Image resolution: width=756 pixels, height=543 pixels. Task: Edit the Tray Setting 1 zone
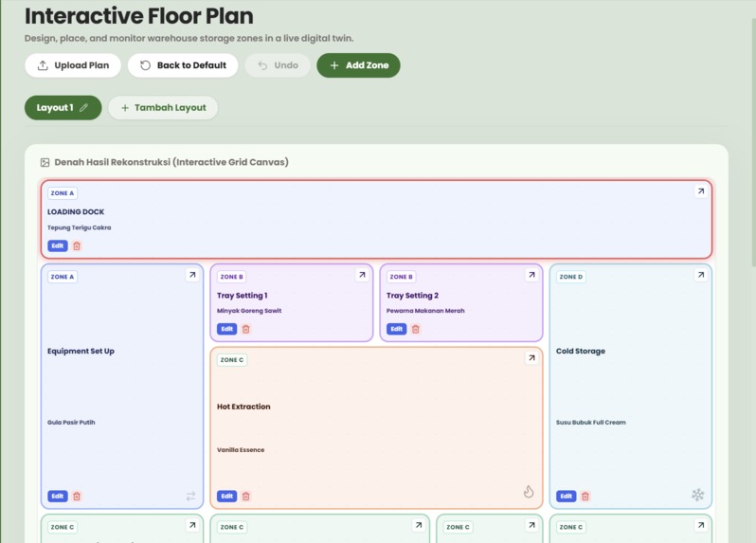coord(226,330)
